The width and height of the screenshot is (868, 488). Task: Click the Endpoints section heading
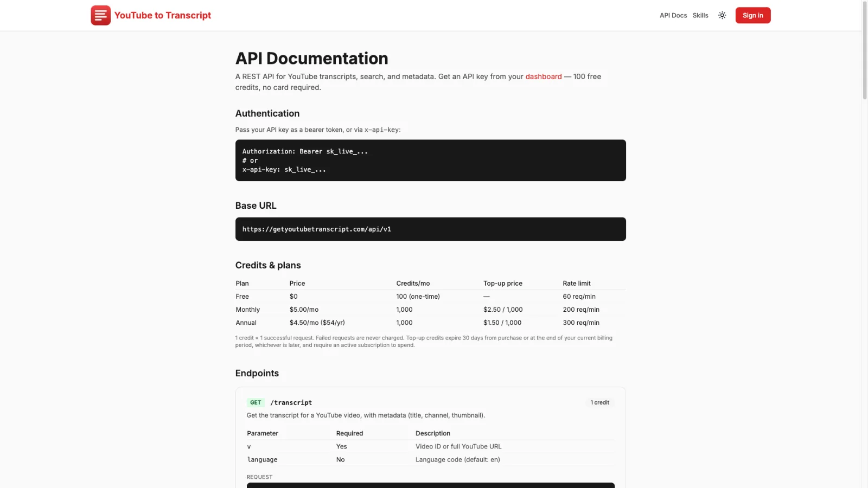257,373
